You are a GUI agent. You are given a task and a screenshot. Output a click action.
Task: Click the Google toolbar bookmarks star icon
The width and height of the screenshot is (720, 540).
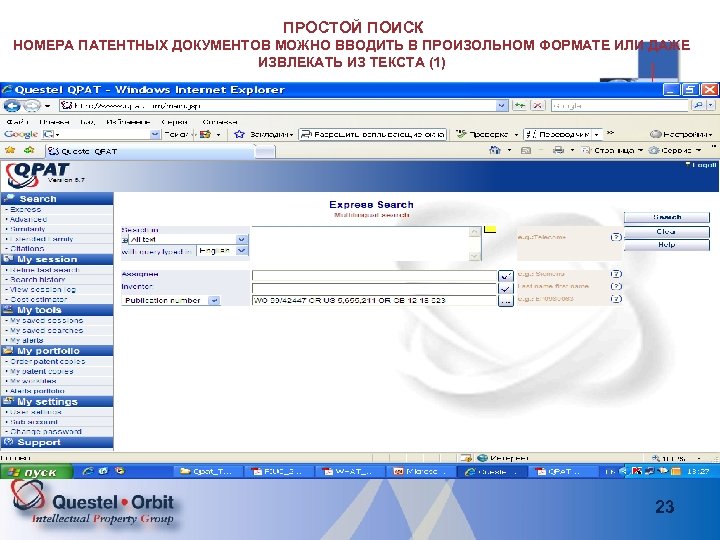click(239, 134)
